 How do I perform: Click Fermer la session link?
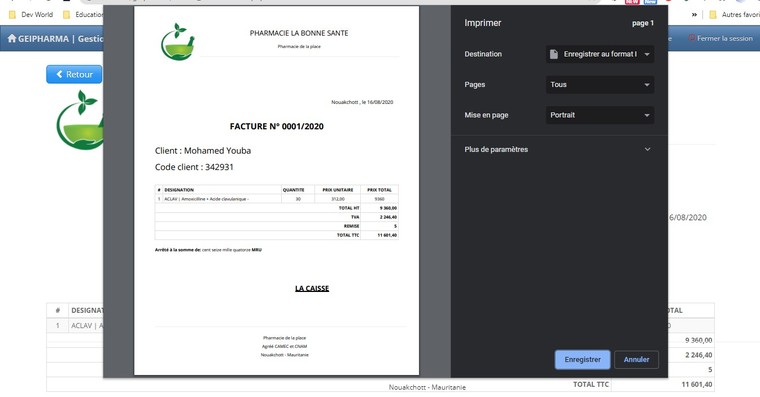[720, 38]
